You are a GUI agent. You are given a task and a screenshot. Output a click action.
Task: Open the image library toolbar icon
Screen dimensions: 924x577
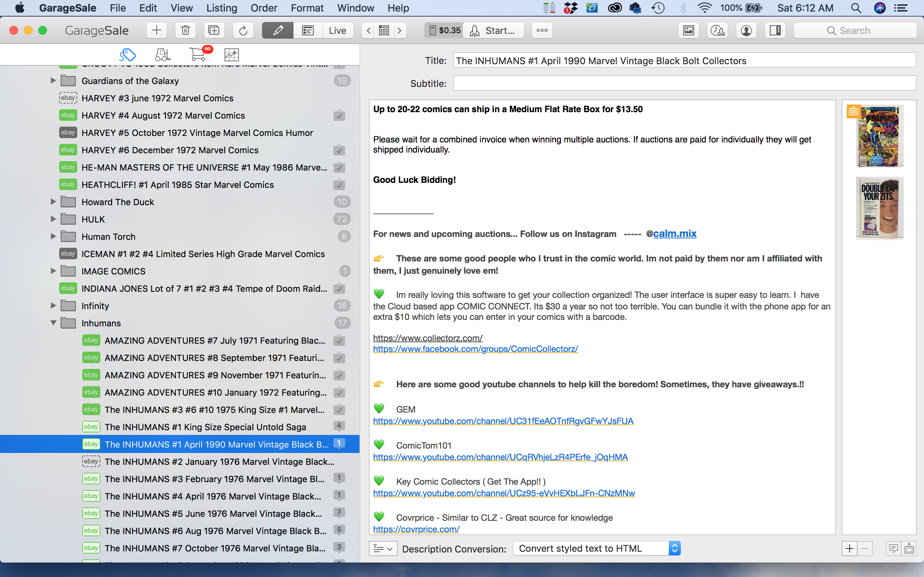coord(688,31)
